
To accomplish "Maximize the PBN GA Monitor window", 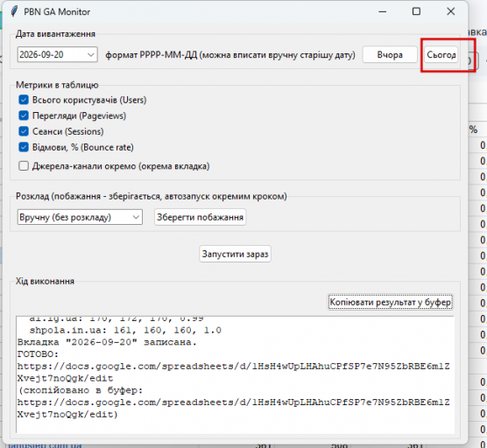I will pos(417,11).
